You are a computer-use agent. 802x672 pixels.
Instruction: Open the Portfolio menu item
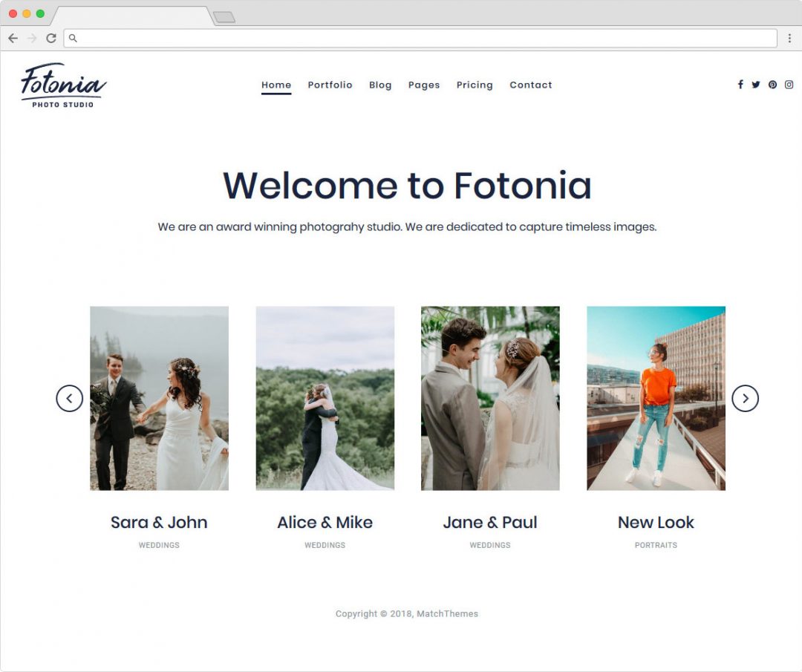pyautogui.click(x=330, y=85)
